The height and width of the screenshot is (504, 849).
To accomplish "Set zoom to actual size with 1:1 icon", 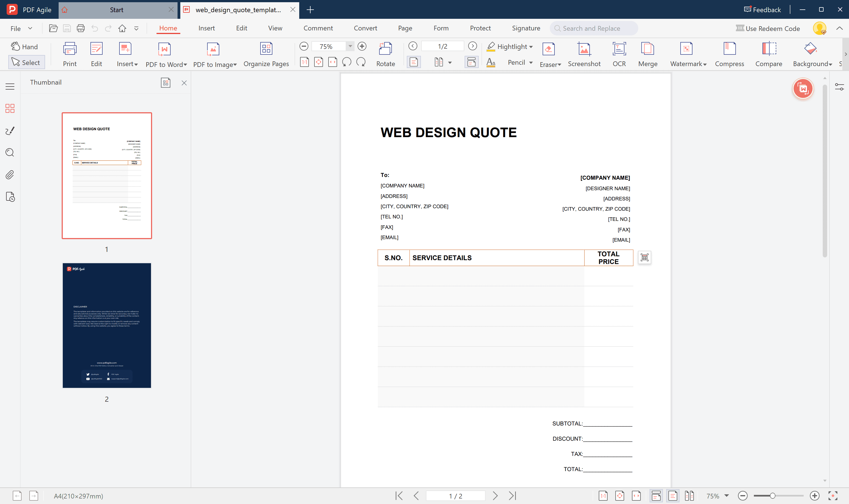I will point(304,62).
